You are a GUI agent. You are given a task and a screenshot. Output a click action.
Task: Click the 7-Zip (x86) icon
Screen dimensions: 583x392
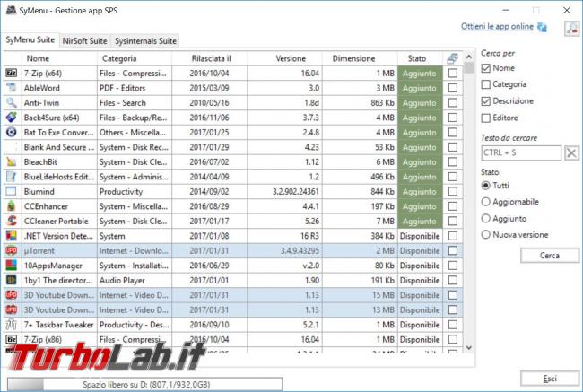[x=12, y=339]
